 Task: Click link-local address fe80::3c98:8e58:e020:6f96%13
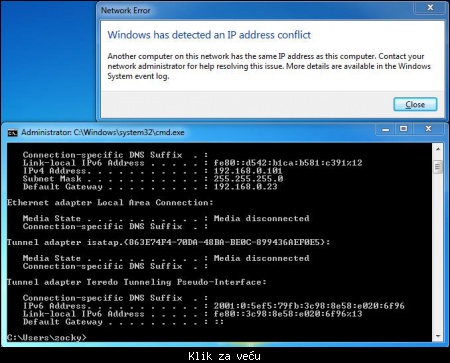click(x=288, y=314)
